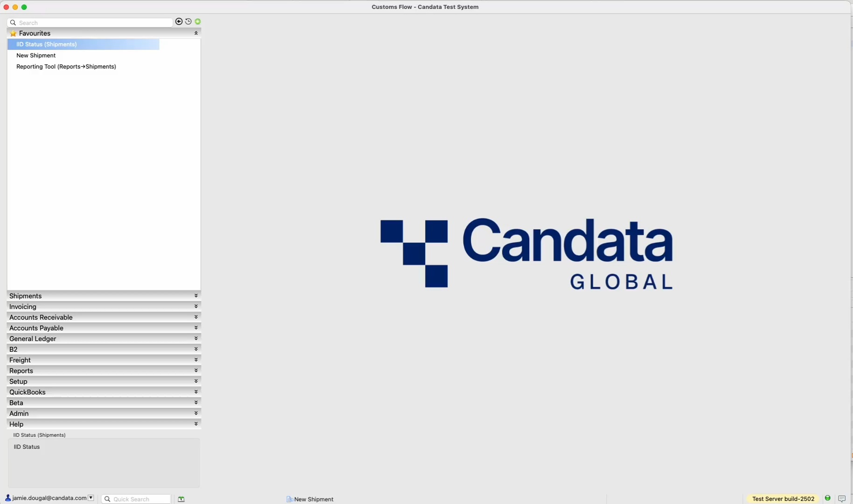
Task: Open the history clock icon in the sidebar
Action: click(x=189, y=21)
